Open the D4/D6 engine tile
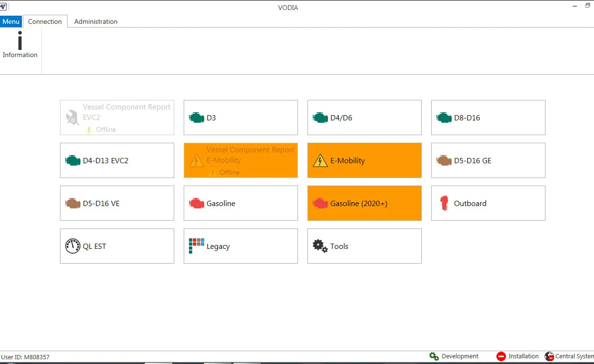Image resolution: width=594 pixels, height=364 pixels. tap(365, 118)
